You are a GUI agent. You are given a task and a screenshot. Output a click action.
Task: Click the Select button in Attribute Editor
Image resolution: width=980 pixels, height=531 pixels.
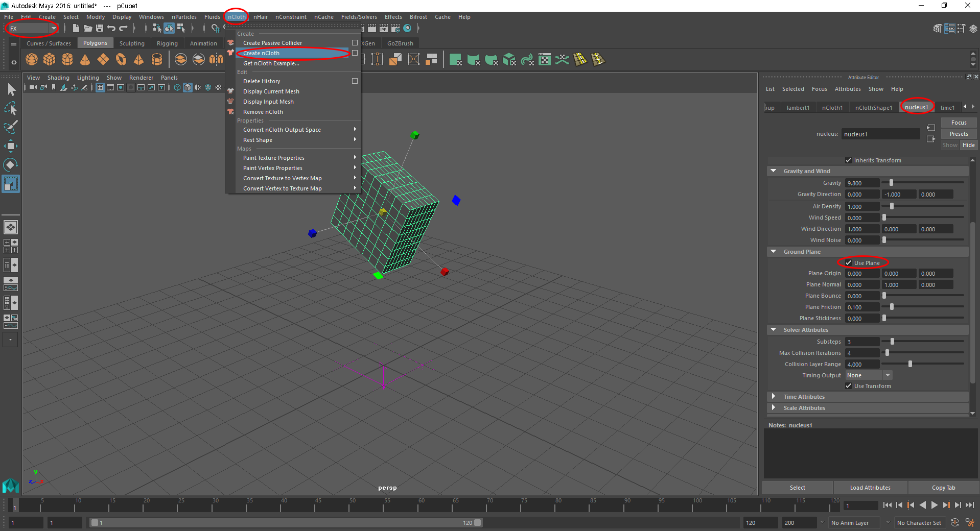797,488
